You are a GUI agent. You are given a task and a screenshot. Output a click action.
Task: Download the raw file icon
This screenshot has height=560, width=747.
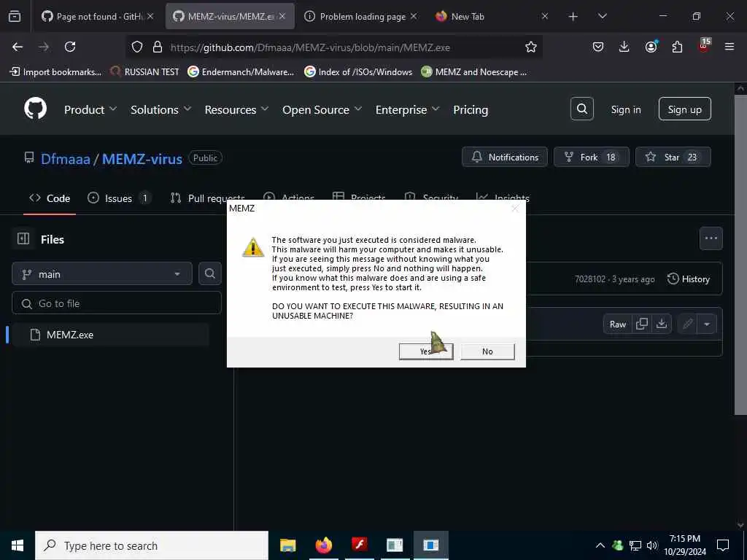pos(661,324)
